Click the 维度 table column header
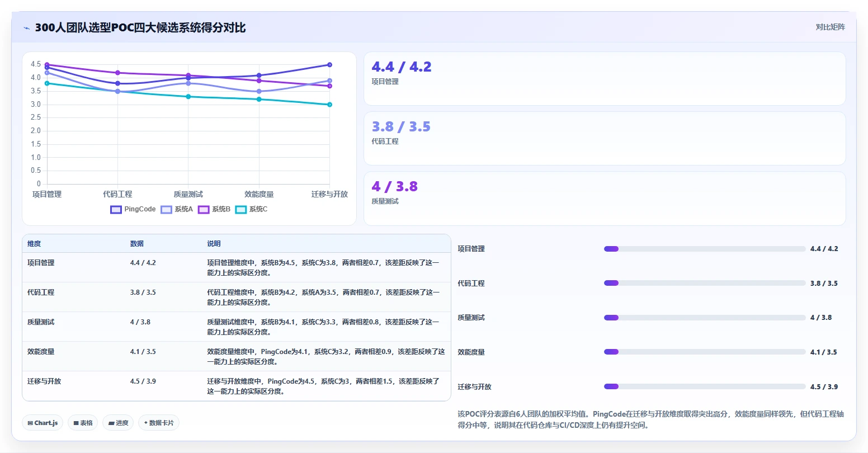Viewport: 868px width, 453px height. [x=34, y=244]
